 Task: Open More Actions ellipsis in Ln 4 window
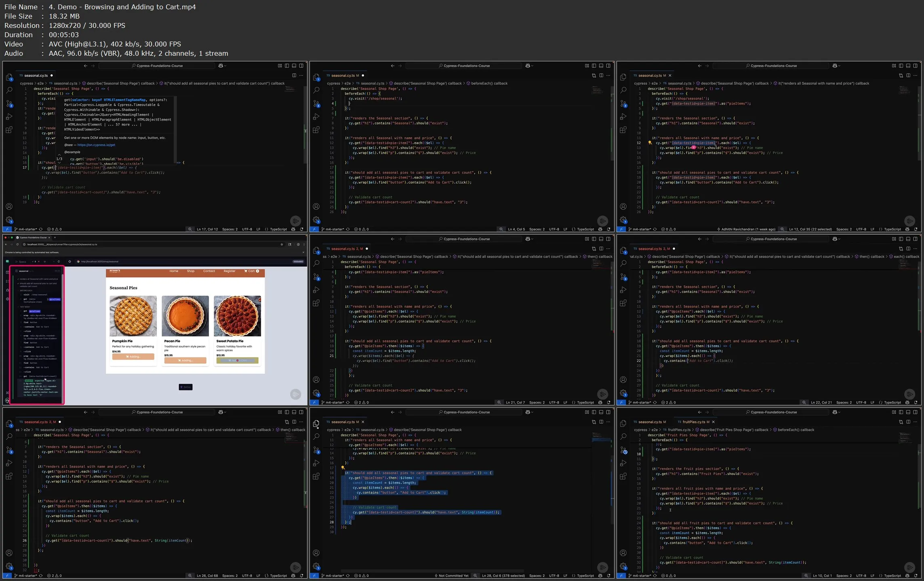coord(608,76)
